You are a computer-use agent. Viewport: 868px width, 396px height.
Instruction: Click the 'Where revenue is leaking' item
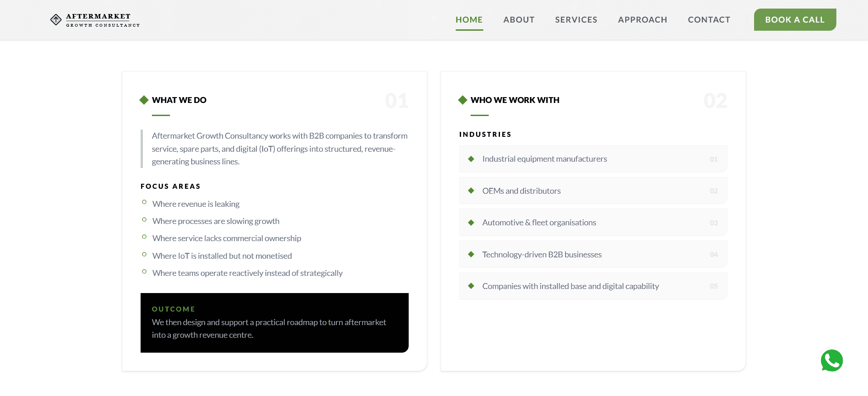tap(196, 204)
